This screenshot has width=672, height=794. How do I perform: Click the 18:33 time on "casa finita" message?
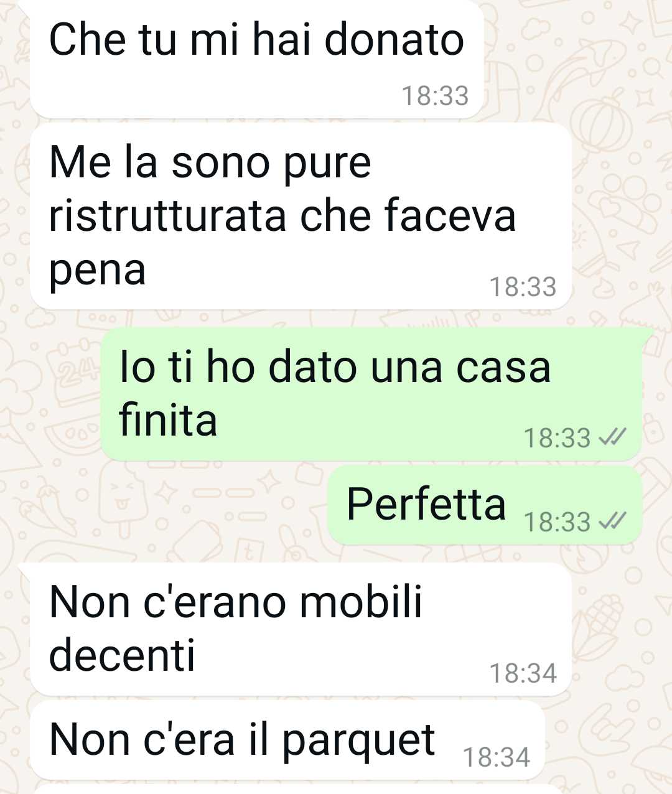pyautogui.click(x=557, y=437)
